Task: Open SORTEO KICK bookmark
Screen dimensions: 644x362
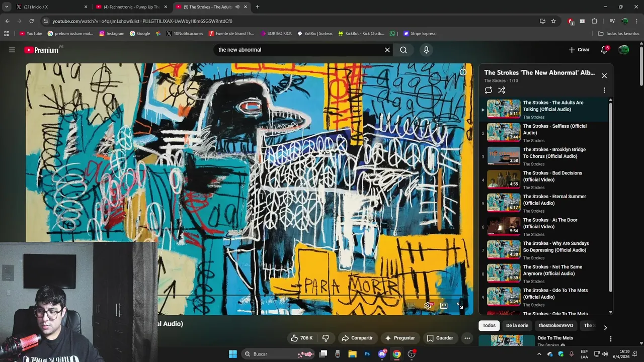Action: [276, 33]
